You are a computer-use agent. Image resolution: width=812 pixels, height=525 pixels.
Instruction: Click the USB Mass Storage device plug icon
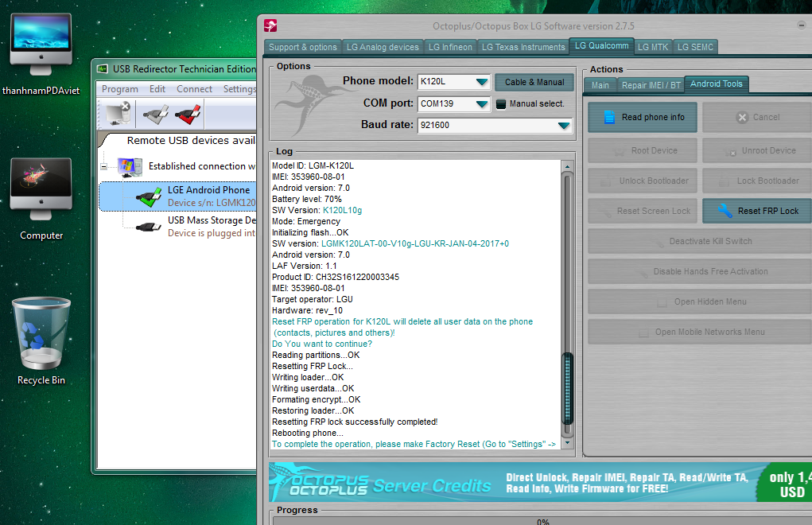pyautogui.click(x=148, y=227)
